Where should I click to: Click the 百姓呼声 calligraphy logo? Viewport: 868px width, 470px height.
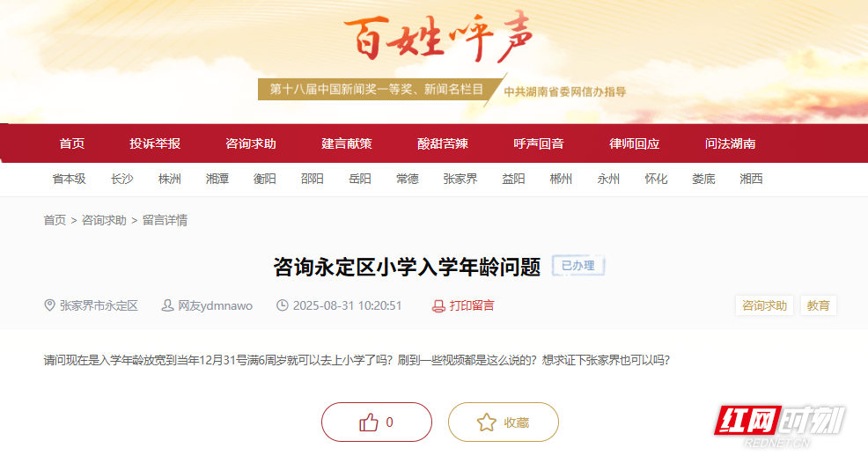[438, 37]
